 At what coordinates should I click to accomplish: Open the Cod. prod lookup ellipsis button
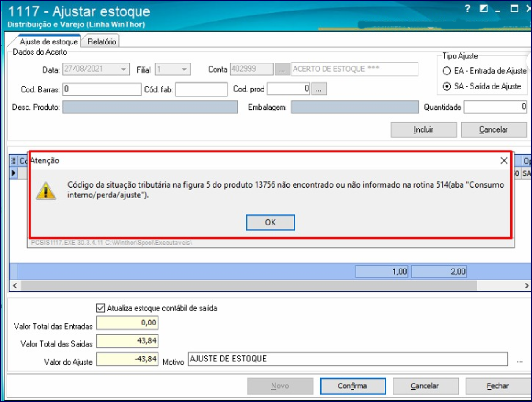coord(319,89)
